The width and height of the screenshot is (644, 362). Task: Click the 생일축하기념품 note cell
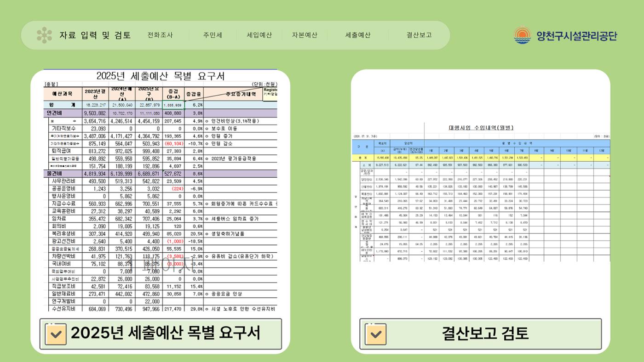pos(228,233)
